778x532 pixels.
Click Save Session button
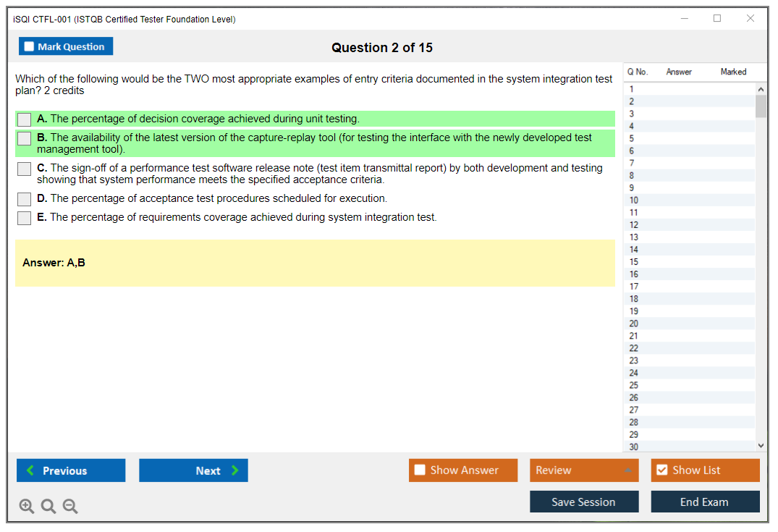click(x=583, y=502)
